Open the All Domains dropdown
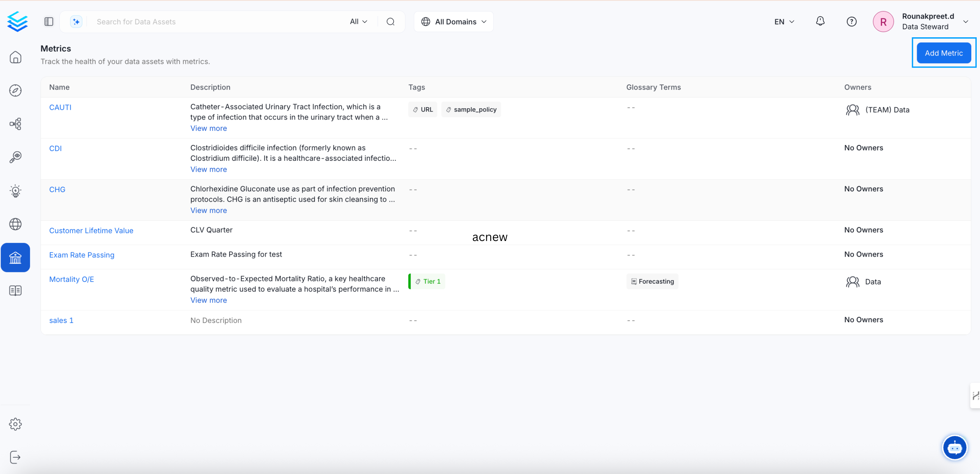Image resolution: width=980 pixels, height=474 pixels. pyautogui.click(x=454, y=22)
